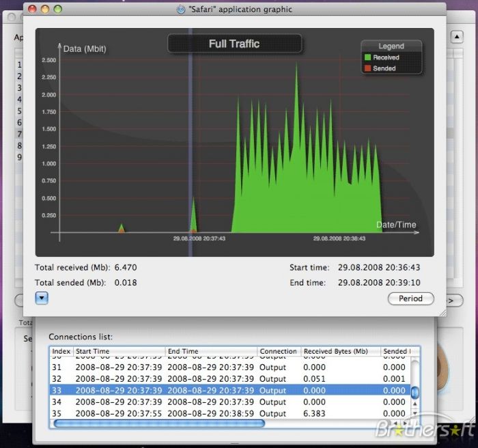Click the Received green legend swatch
Image resolution: width=478 pixels, height=448 pixels.
pyautogui.click(x=367, y=57)
